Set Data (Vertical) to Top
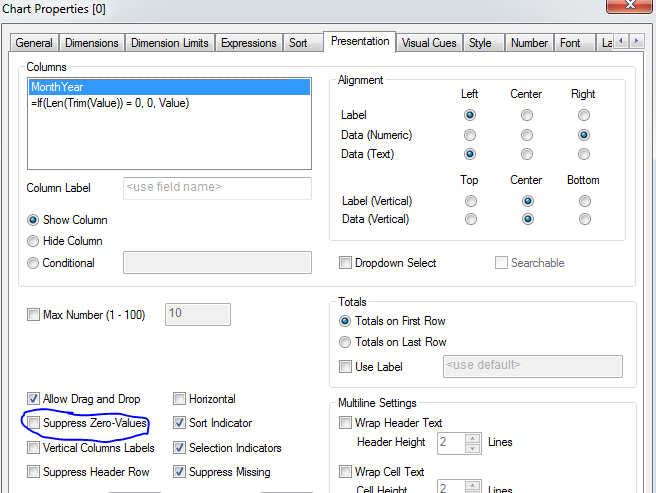656x493 pixels. pos(471,219)
